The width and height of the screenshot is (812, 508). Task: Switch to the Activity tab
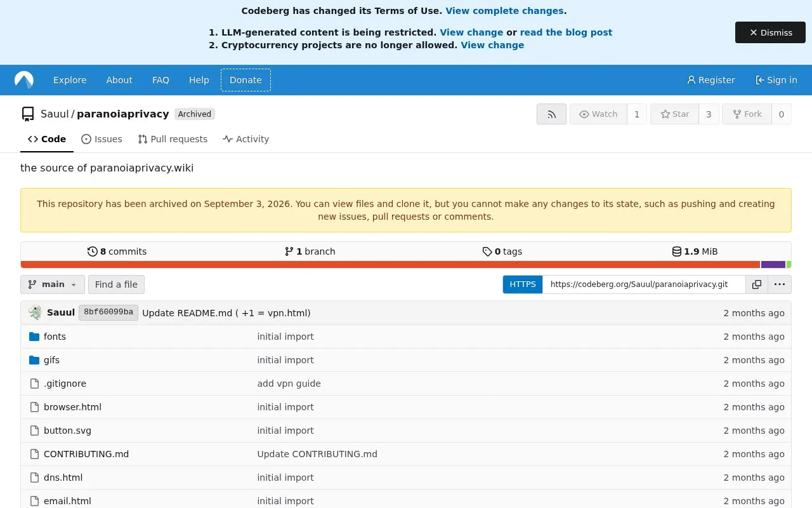coord(246,139)
